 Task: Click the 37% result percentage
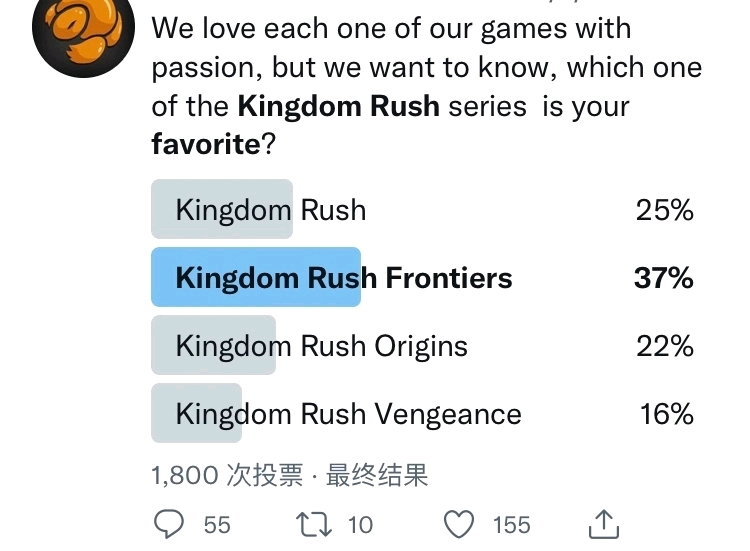664,278
